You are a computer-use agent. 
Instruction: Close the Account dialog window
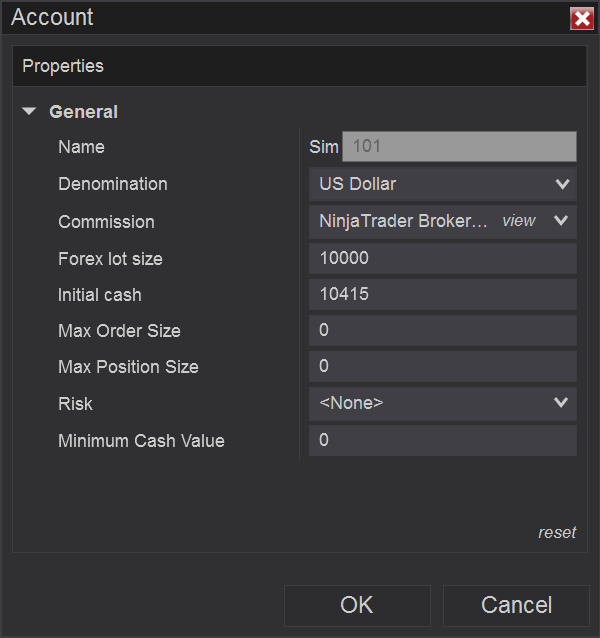click(581, 18)
